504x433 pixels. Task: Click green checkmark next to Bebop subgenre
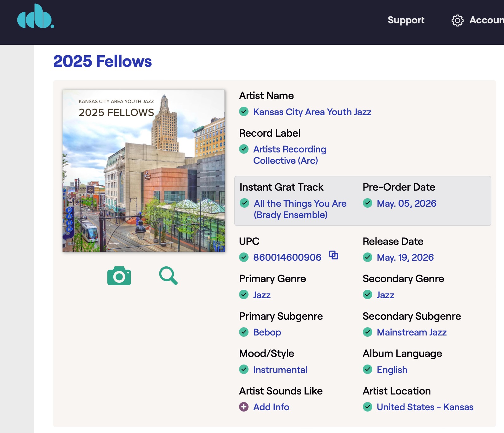(x=244, y=332)
